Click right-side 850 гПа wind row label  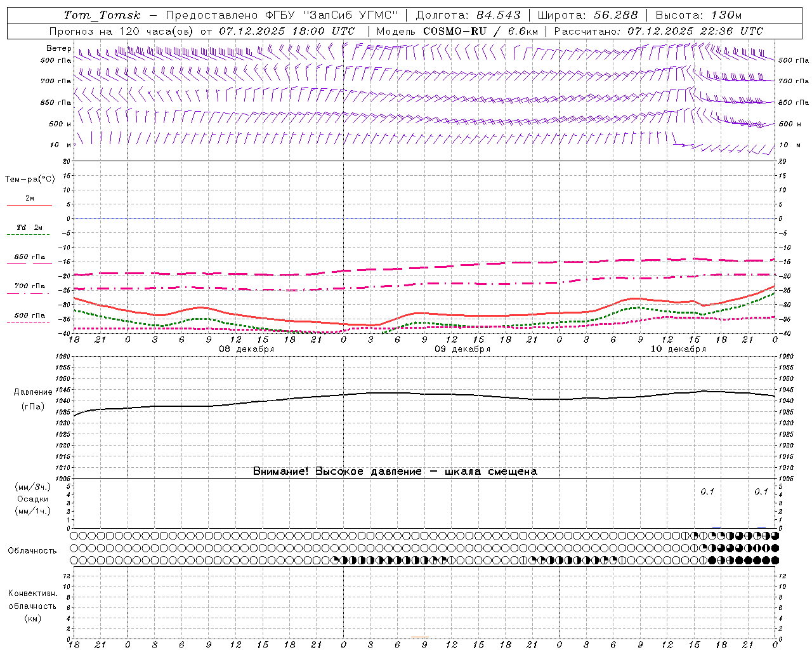(x=794, y=102)
